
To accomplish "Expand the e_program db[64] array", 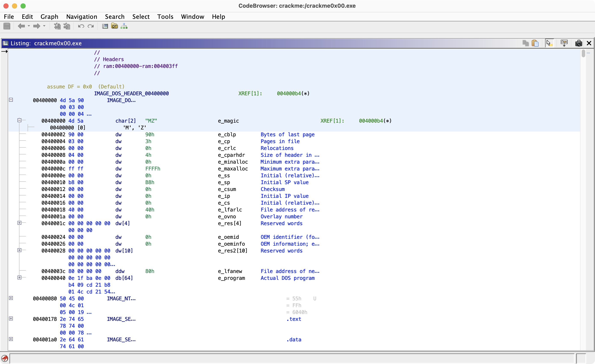I will (x=19, y=277).
